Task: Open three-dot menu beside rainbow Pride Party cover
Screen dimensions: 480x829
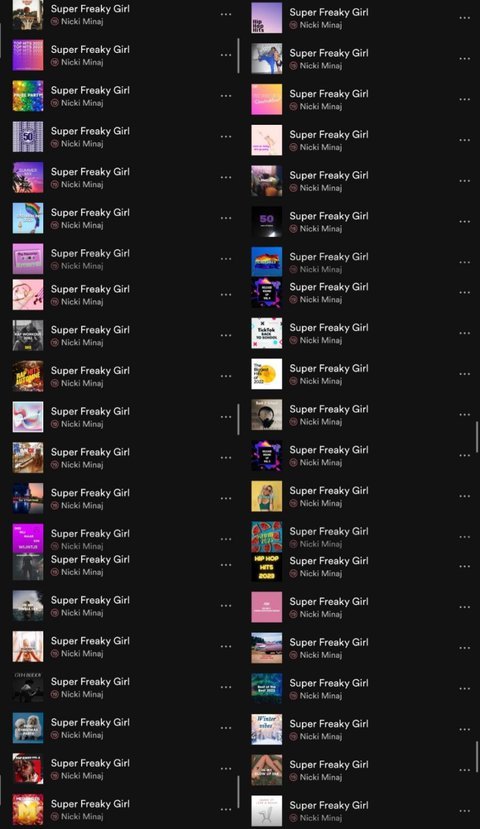Action: pyautogui.click(x=226, y=96)
